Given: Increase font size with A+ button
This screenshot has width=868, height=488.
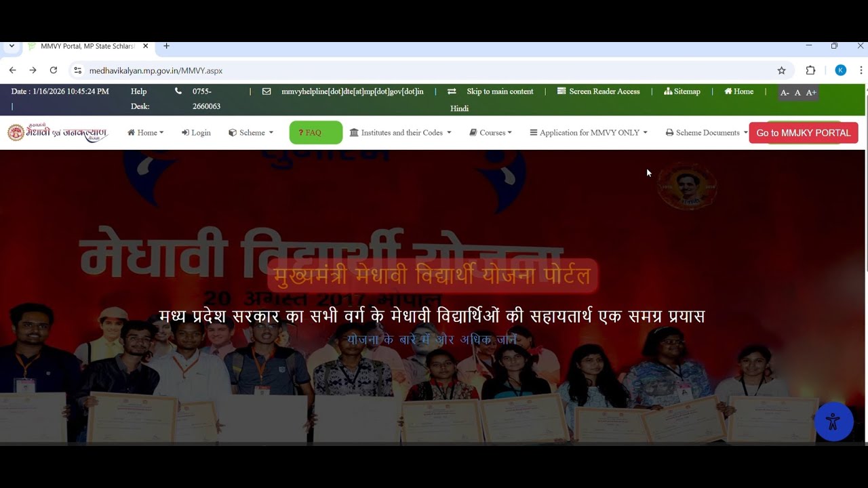Looking at the screenshot, I should click(x=811, y=93).
